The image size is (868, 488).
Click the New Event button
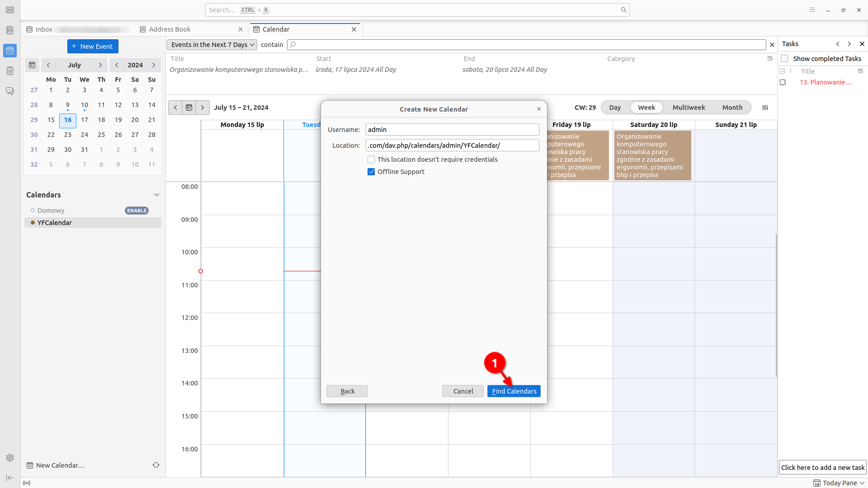[93, 46]
